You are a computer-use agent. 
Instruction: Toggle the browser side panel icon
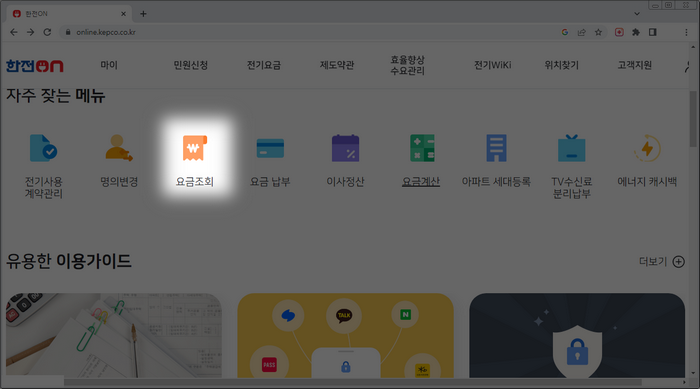653,32
